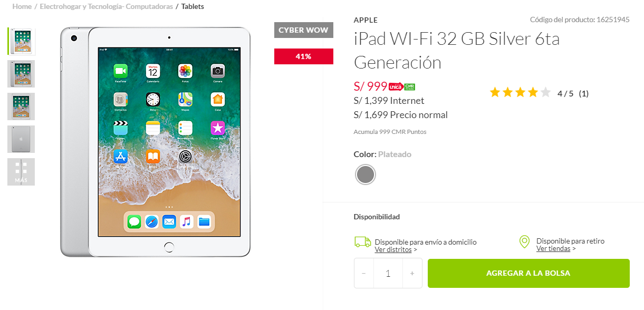The width and height of the screenshot is (644, 310).
Task: Click the store pickup location pin icon
Action: 524,242
